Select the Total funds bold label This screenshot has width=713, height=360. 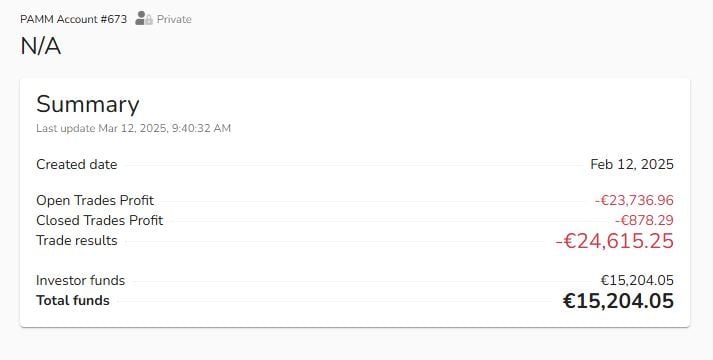pyautogui.click(x=73, y=300)
